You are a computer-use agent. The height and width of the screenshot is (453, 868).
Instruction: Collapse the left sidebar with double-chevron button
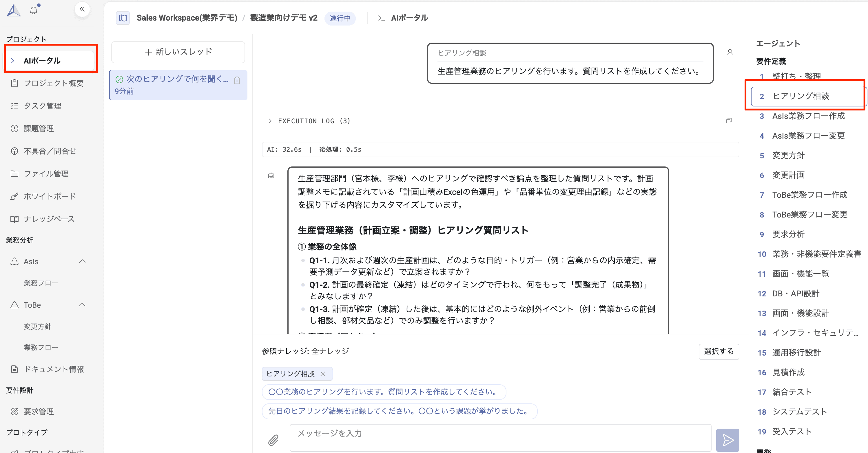click(x=82, y=10)
